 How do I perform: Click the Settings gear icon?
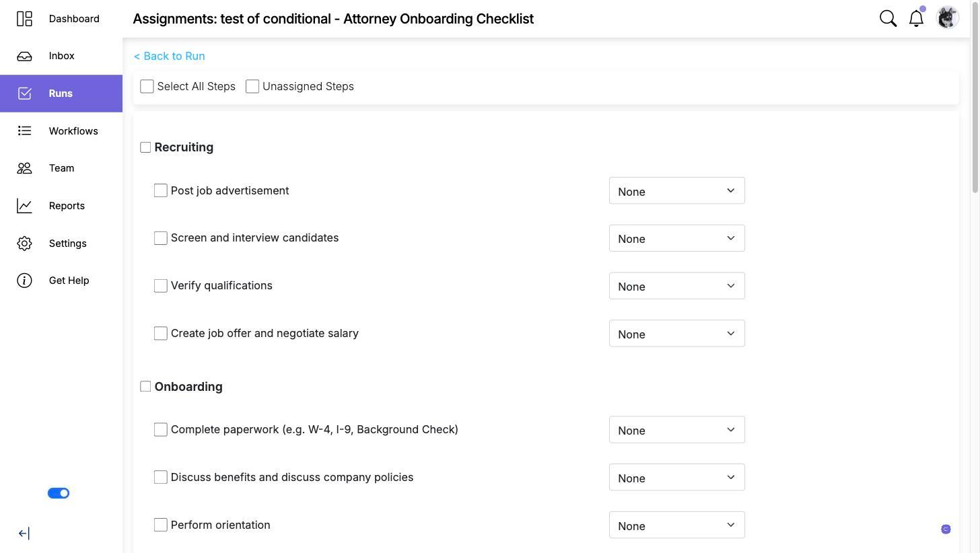24,244
